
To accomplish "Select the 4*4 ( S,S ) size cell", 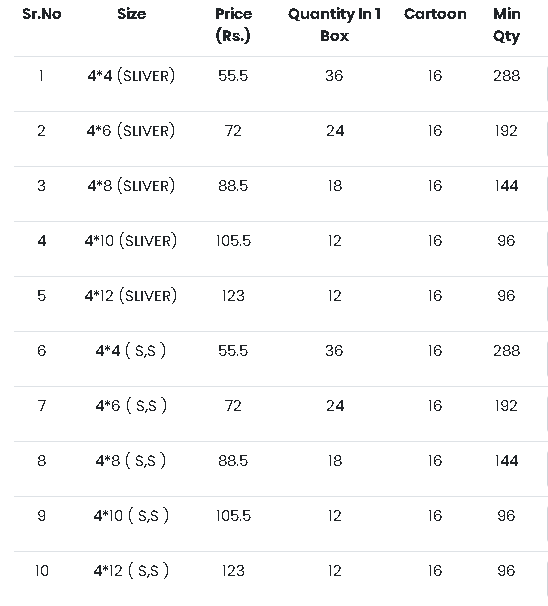I will coord(131,351).
